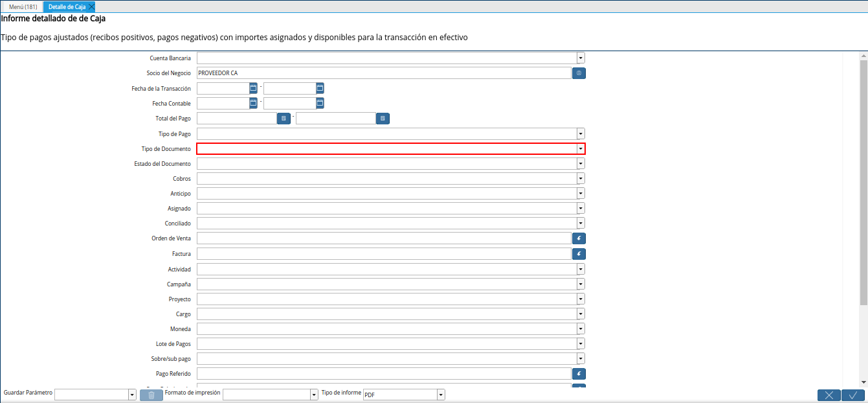Viewport: 868px width, 403px height.
Task: Open calendar for Fecha de la Transacción start date
Action: (253, 88)
